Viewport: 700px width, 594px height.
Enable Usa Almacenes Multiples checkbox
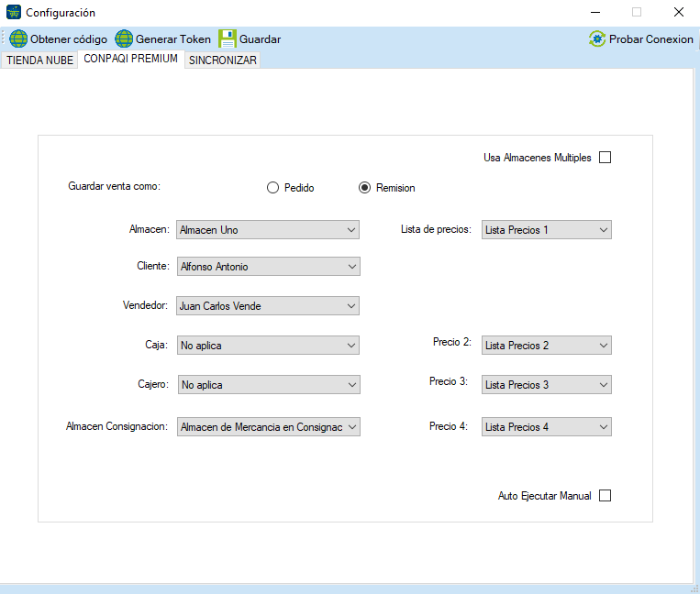(605, 158)
